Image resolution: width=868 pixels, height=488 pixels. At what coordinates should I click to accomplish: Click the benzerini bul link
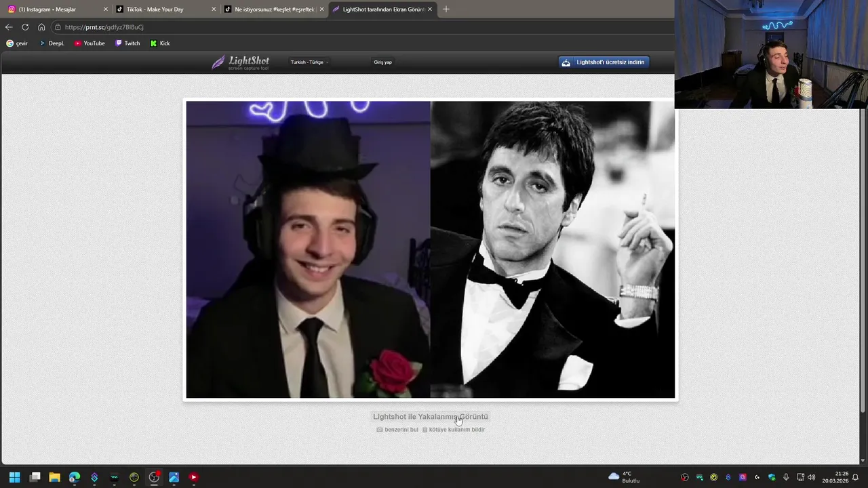click(x=397, y=430)
